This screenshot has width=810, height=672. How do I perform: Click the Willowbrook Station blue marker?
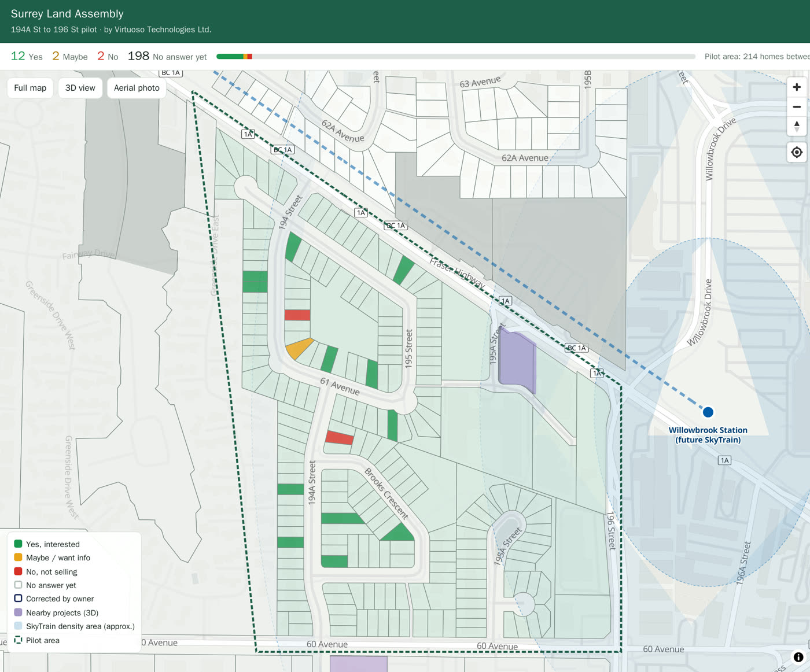tap(708, 412)
